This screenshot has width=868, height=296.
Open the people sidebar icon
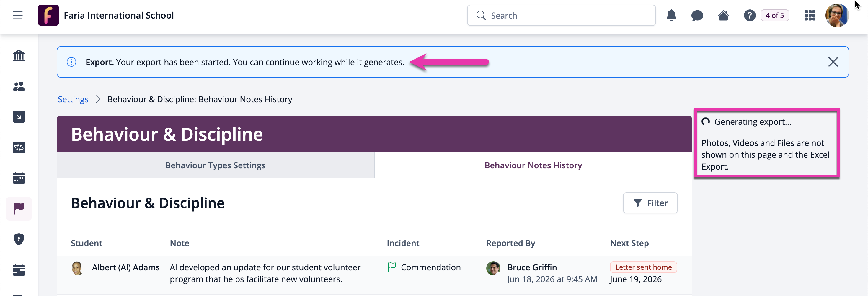coord(19,86)
